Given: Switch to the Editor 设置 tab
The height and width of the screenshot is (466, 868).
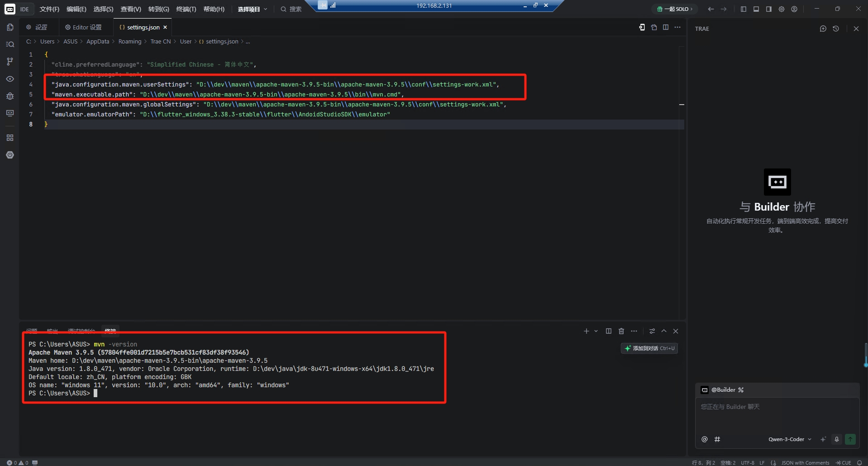Looking at the screenshot, I should pos(84,27).
